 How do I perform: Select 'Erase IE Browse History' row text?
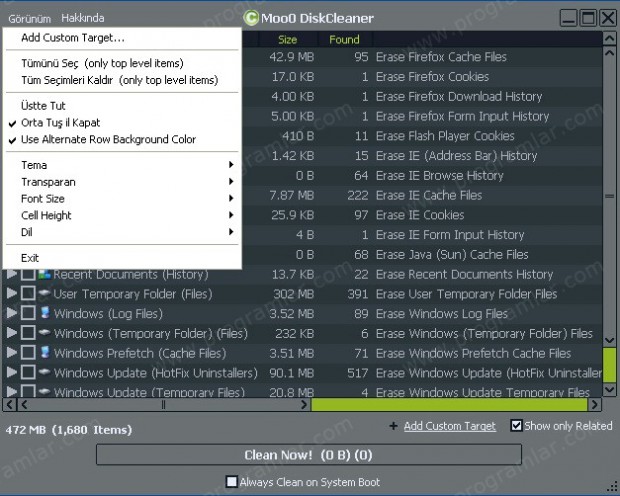point(439,176)
